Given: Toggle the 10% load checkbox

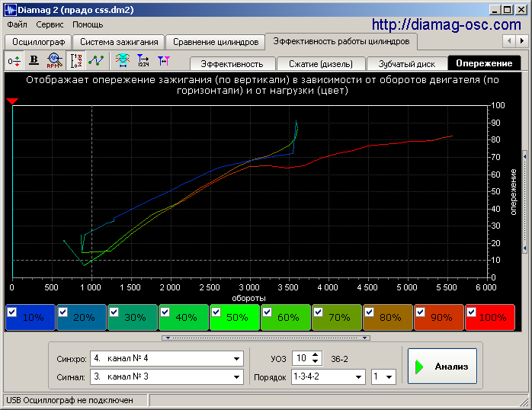Looking at the screenshot, I should [x=12, y=312].
